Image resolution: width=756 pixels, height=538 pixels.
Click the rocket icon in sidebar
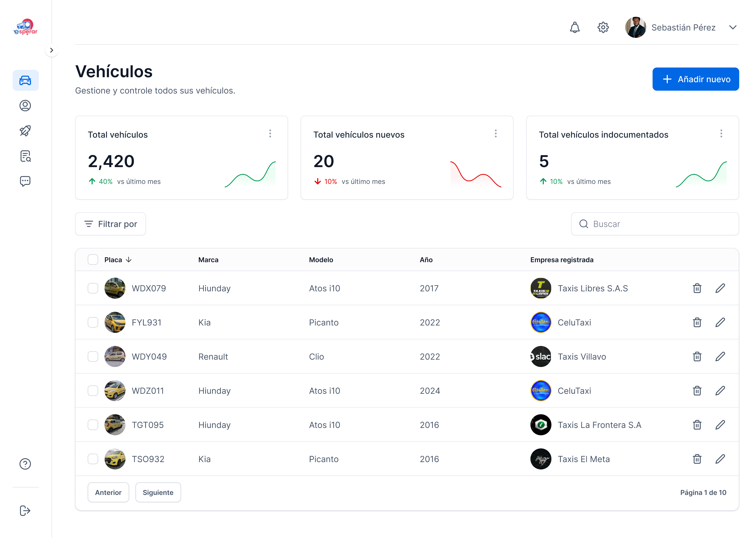[25, 131]
